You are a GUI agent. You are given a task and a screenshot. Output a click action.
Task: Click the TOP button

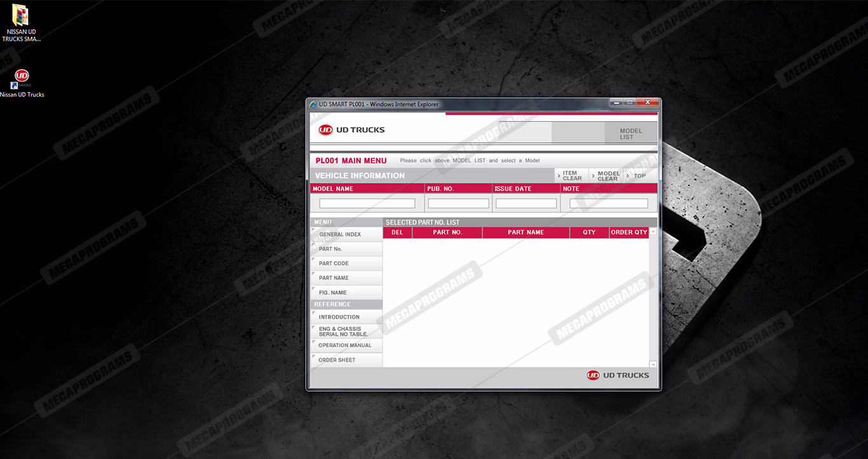(638, 176)
